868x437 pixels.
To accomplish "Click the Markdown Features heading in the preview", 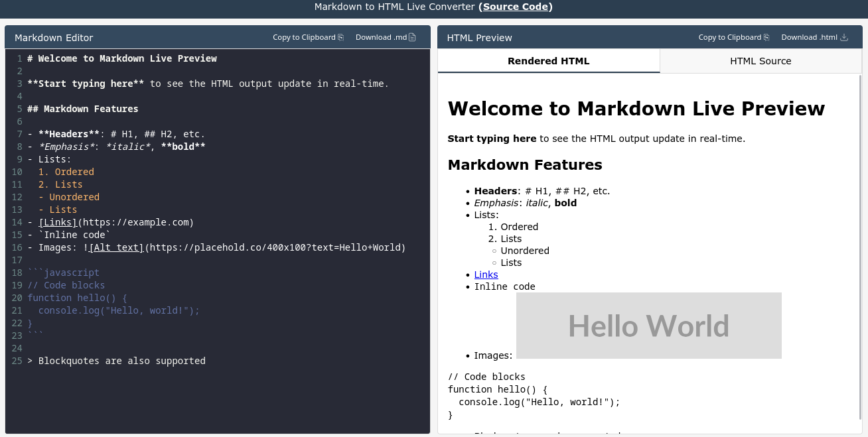I will click(x=525, y=164).
